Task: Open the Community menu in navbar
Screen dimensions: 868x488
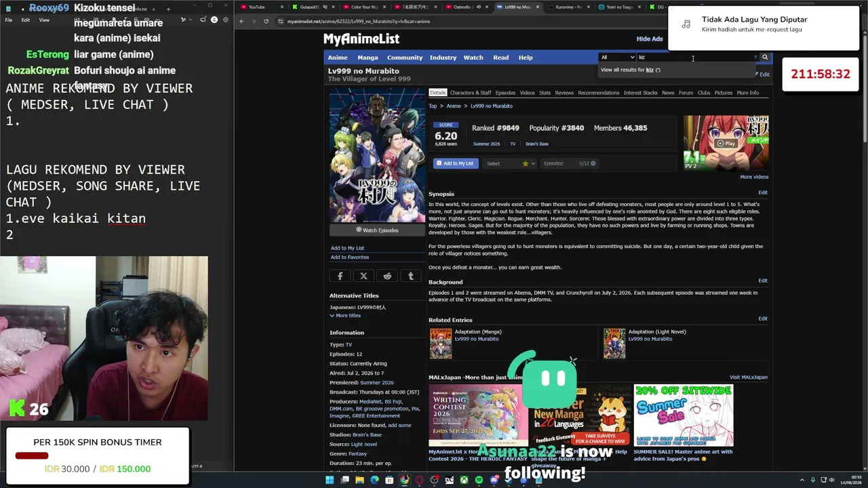Action: (405, 58)
